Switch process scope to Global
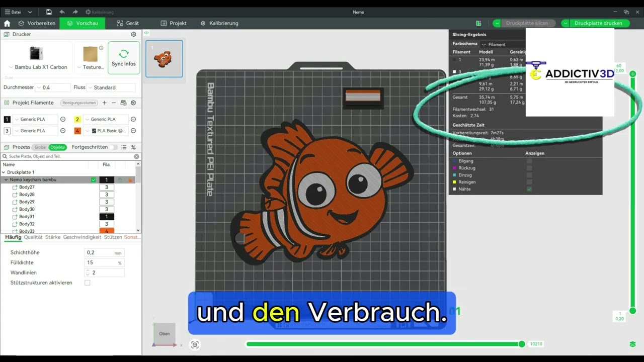644x362 pixels. coord(40,147)
